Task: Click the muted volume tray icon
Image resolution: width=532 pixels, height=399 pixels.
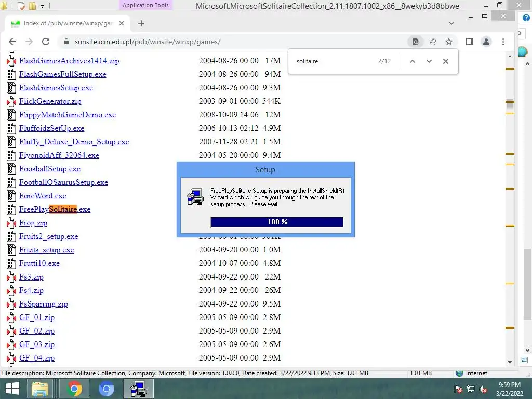Action: tap(483, 389)
